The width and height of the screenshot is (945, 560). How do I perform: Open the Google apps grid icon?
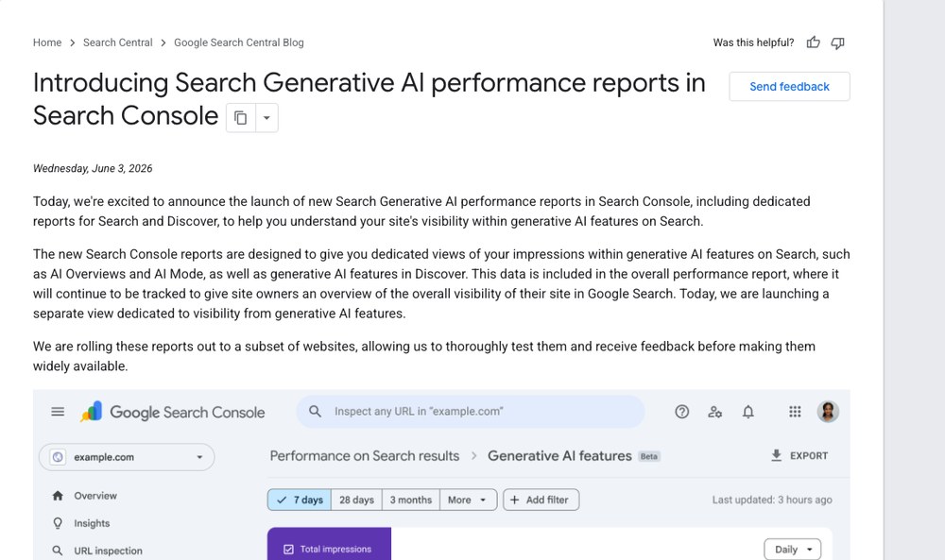[x=795, y=412]
